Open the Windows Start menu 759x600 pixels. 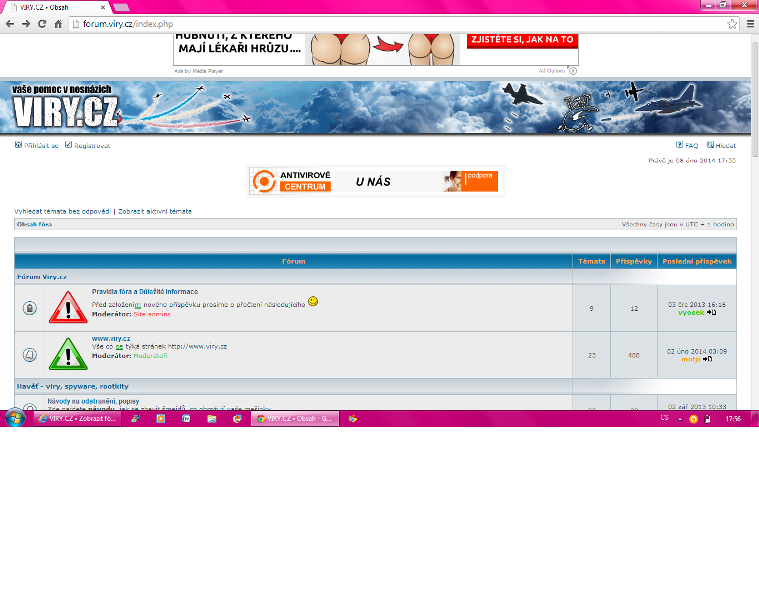15,419
